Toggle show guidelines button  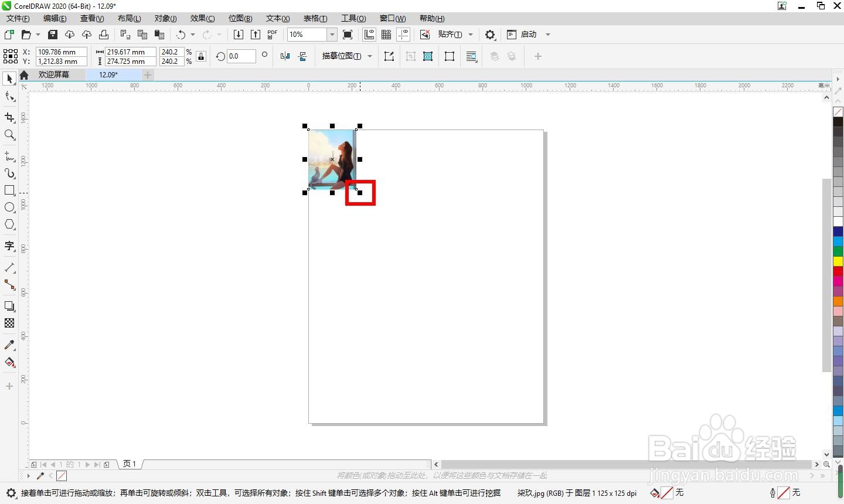click(x=403, y=35)
